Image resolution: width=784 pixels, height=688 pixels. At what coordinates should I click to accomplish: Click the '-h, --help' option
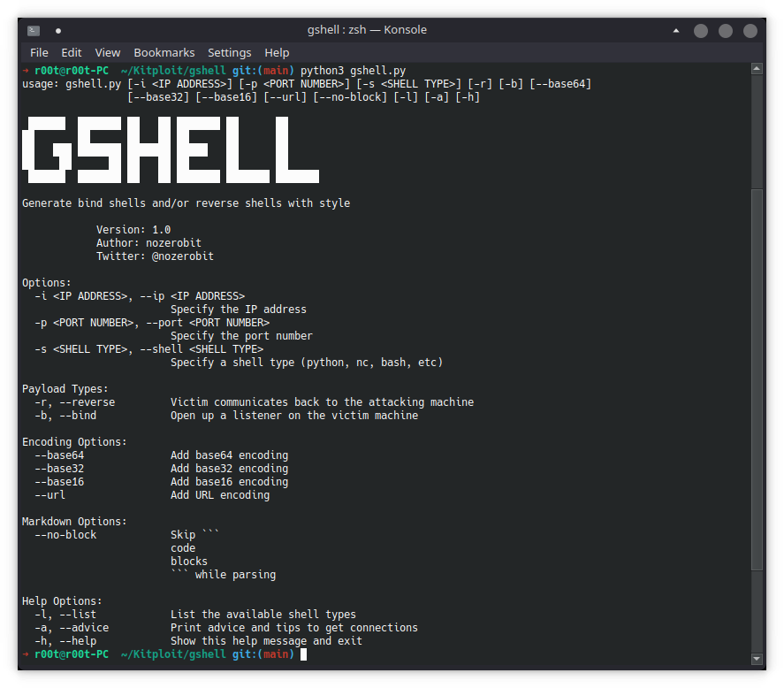[65, 641]
